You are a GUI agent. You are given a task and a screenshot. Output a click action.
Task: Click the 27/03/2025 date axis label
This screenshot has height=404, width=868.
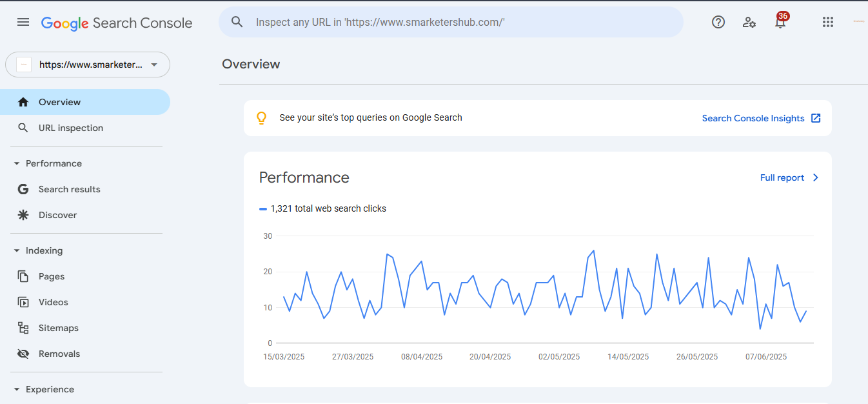click(x=353, y=356)
